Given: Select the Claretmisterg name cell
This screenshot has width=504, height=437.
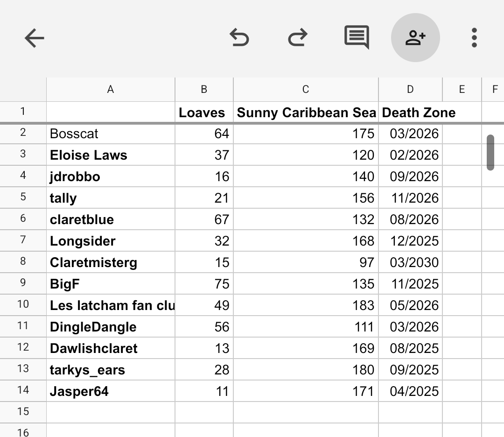Looking at the screenshot, I should click(111, 262).
